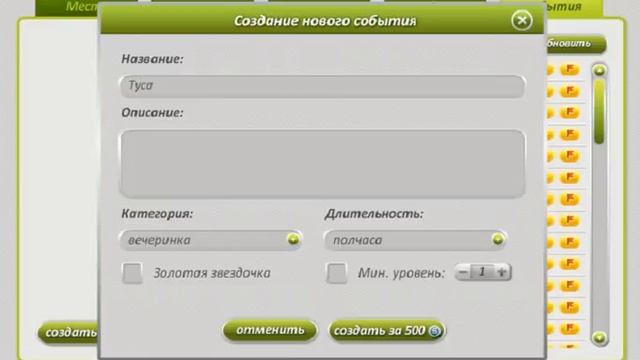Increase minimum level with the plus button
The image size is (640, 360).
point(502,272)
